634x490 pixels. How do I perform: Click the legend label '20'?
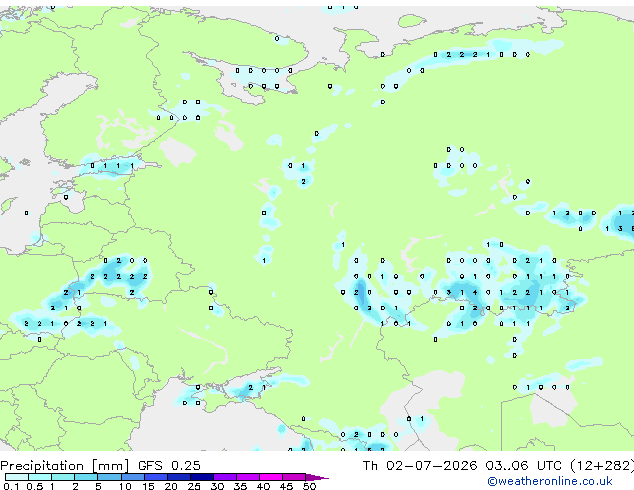[x=171, y=486]
